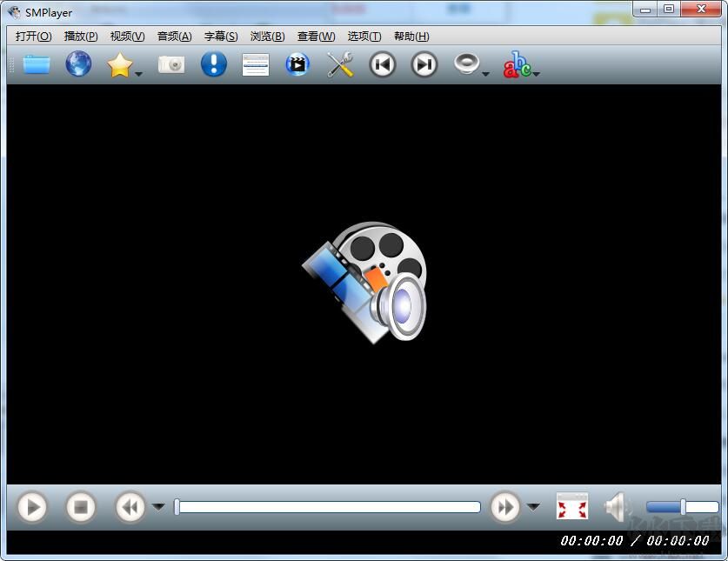Screen dimensions: 728x561
Task: Close the SMPlayer window
Action: [x=701, y=10]
